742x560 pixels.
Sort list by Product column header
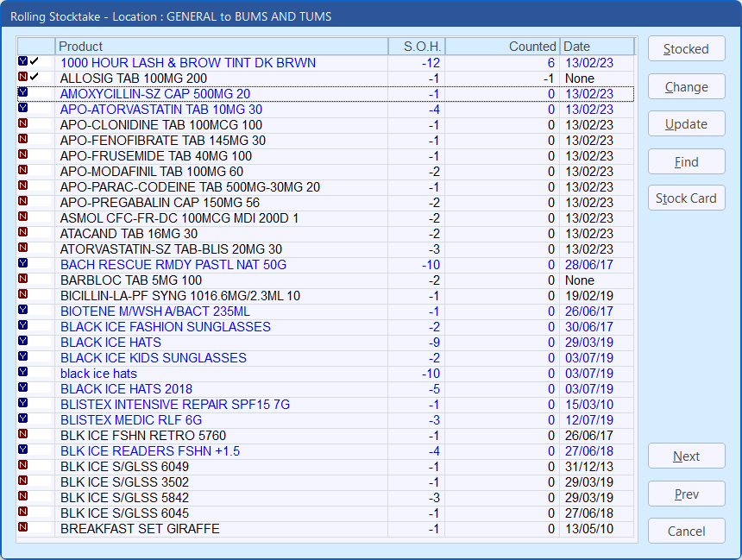[221, 47]
